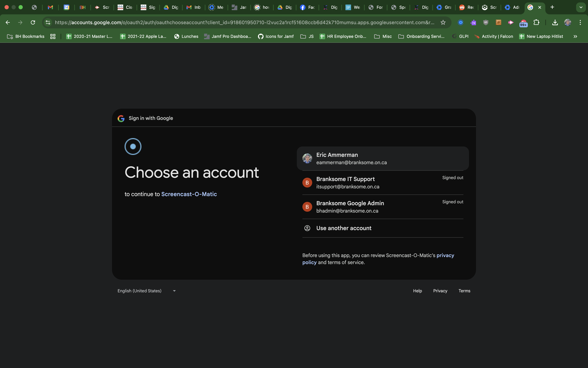This screenshot has width=588, height=368.
Task: Click the browser back arrow
Action: [8, 22]
